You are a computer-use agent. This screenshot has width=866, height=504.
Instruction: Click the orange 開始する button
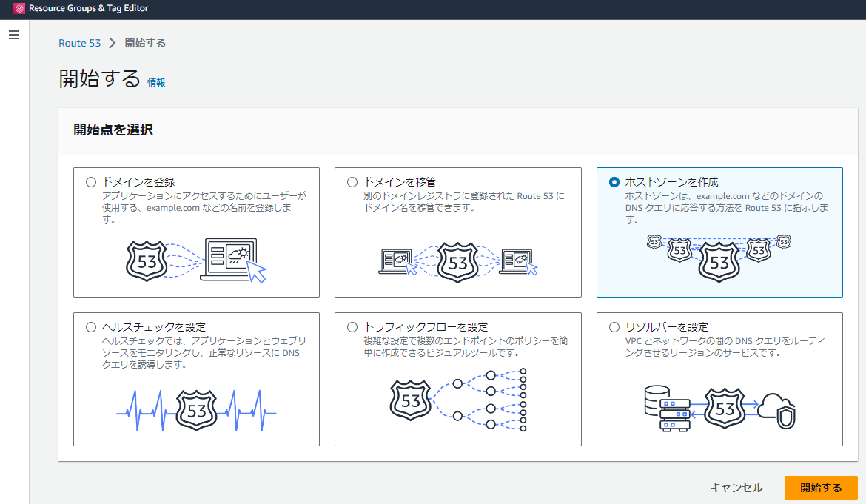pyautogui.click(x=821, y=488)
